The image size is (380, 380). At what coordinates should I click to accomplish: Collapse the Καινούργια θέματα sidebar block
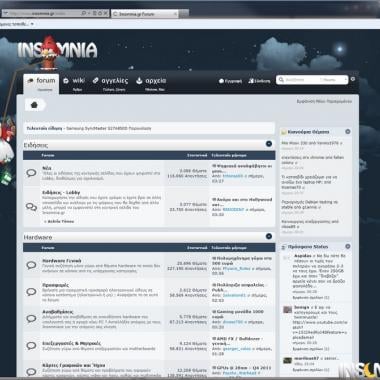pos(348,132)
